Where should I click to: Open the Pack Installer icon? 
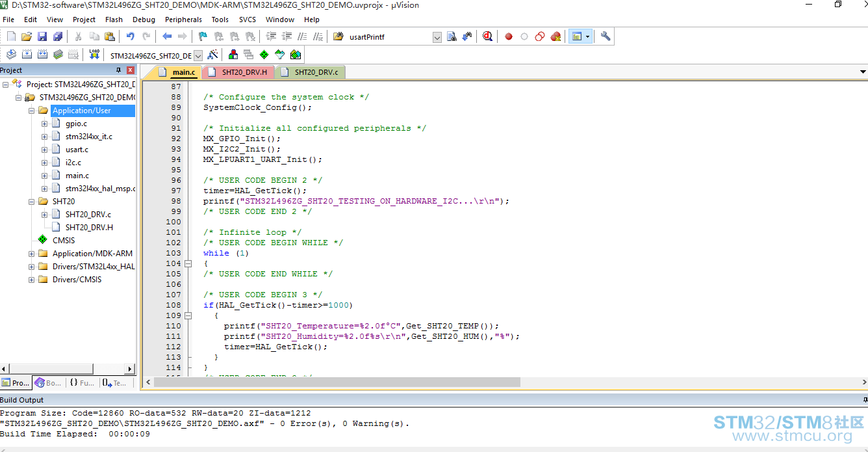296,55
